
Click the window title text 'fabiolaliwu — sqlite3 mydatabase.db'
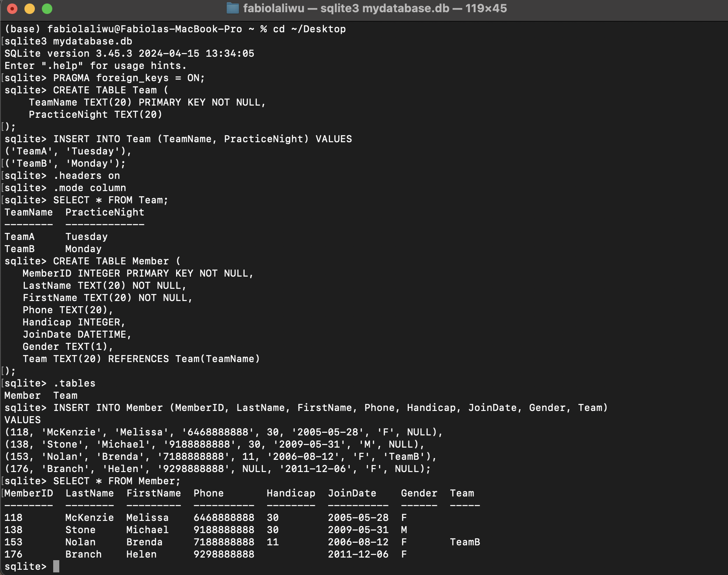click(x=346, y=8)
